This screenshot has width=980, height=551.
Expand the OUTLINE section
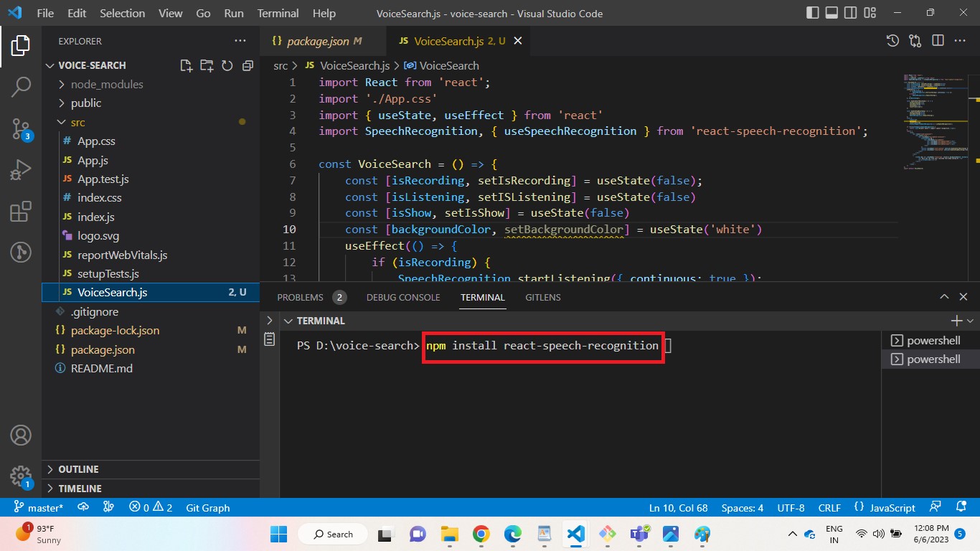pos(151,469)
